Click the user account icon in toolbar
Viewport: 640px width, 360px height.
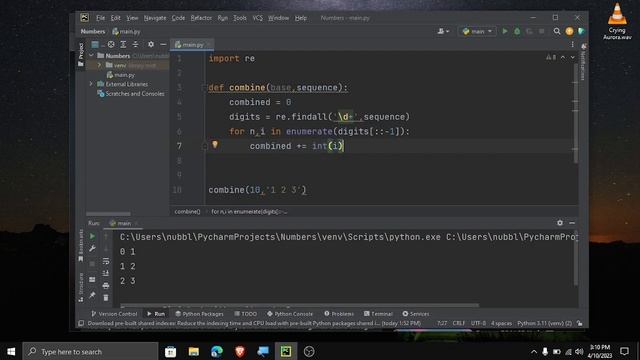click(443, 31)
